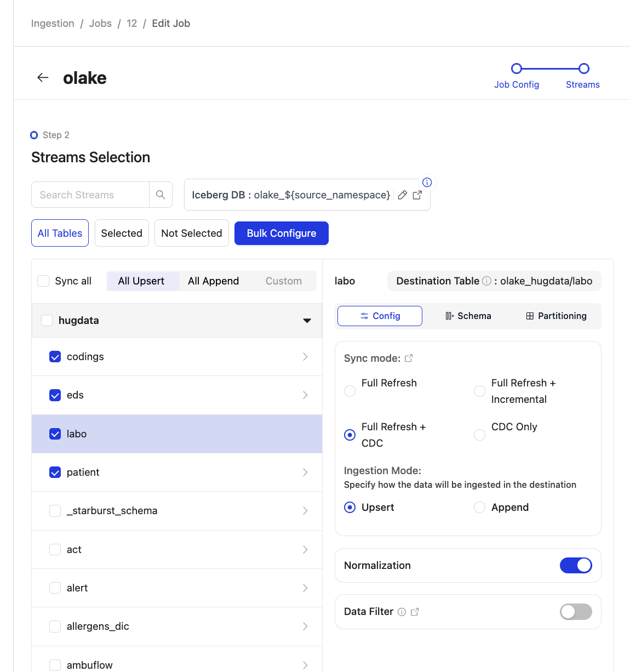Show the All Tables filter
Viewport: 630px width, 672px height.
point(60,234)
